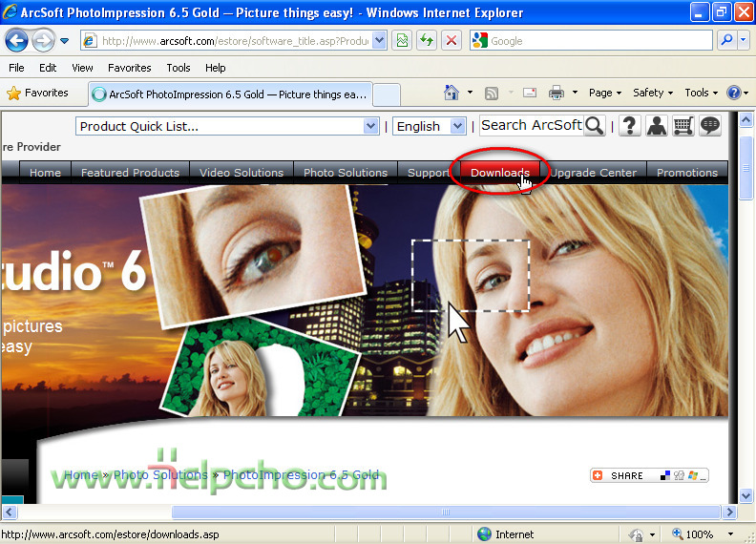Click the red Stop loading icon

click(451, 41)
